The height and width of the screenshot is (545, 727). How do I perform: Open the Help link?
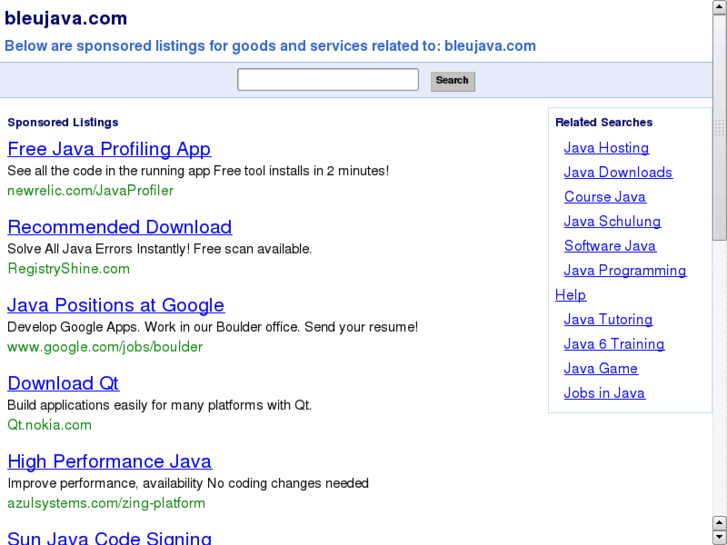click(x=571, y=295)
